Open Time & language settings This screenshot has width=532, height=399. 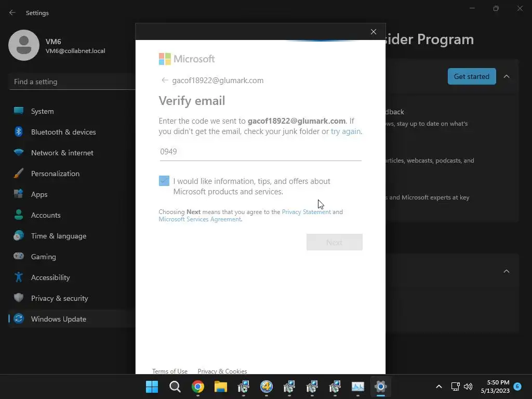click(72, 235)
